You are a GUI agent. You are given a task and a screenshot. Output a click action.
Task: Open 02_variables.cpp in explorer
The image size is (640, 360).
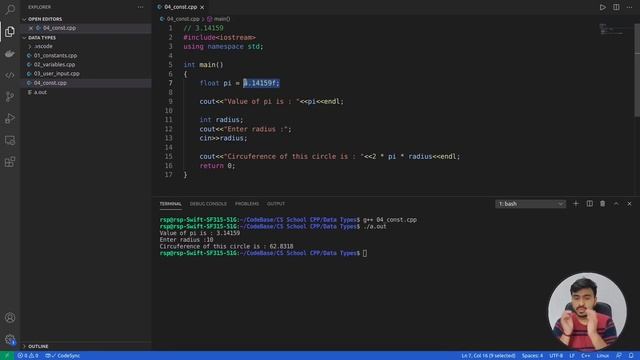tap(54, 64)
